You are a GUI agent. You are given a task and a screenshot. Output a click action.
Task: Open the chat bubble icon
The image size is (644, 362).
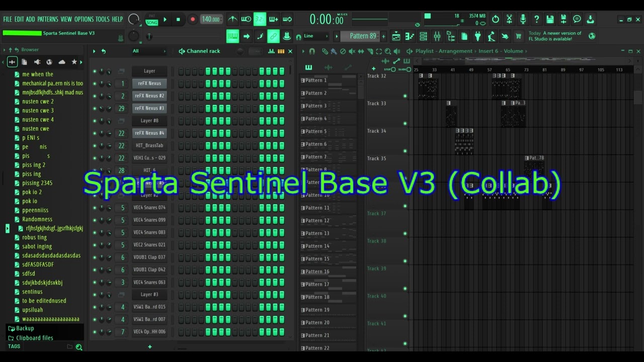tap(577, 19)
